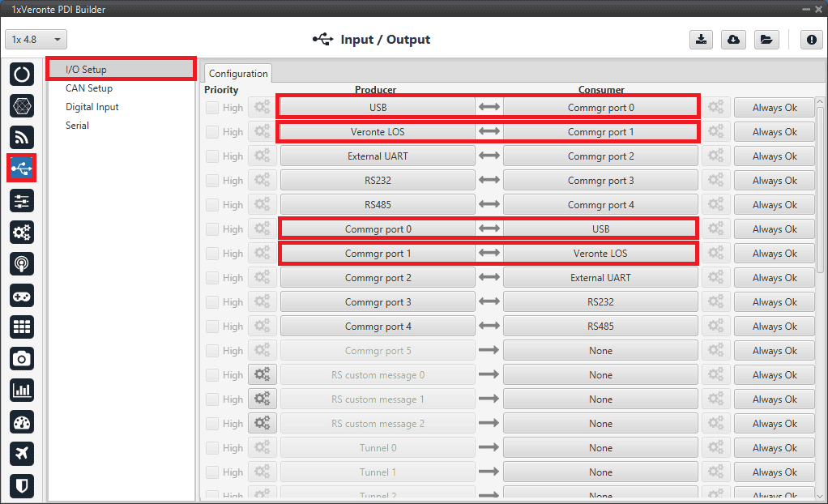Open the 1x 4.8 version dropdown
828x504 pixels.
(36, 40)
